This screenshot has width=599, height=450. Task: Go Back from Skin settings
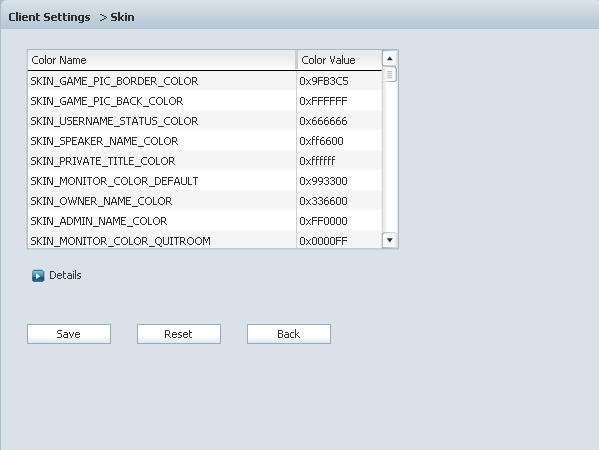289,334
